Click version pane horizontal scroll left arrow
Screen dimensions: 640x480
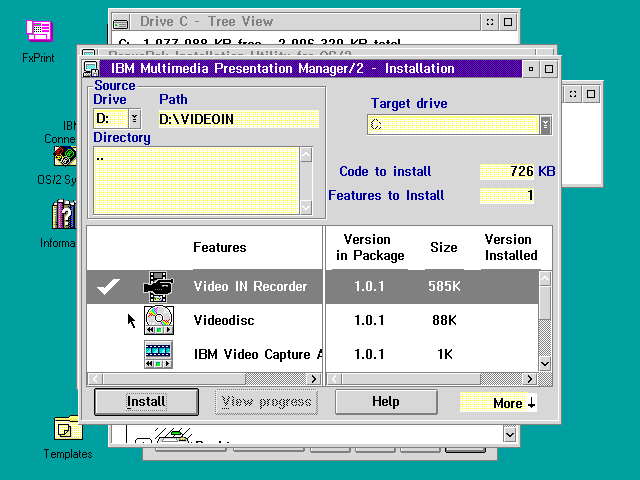pos(334,379)
